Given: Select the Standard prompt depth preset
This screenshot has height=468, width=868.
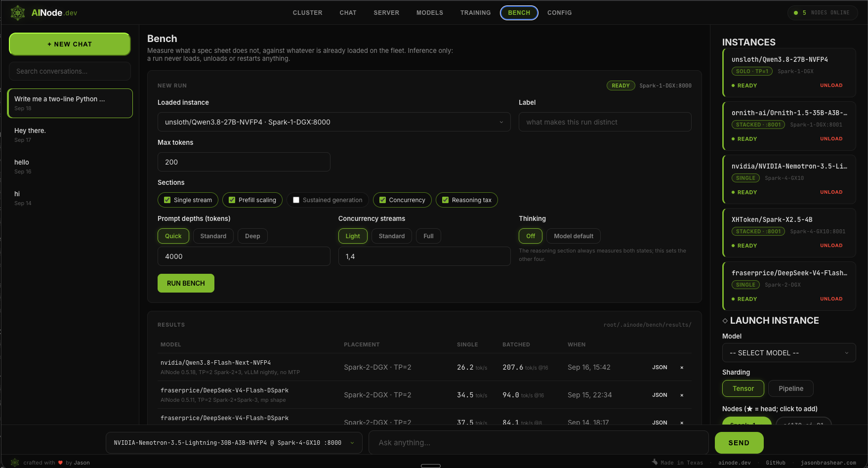Looking at the screenshot, I should pos(213,236).
